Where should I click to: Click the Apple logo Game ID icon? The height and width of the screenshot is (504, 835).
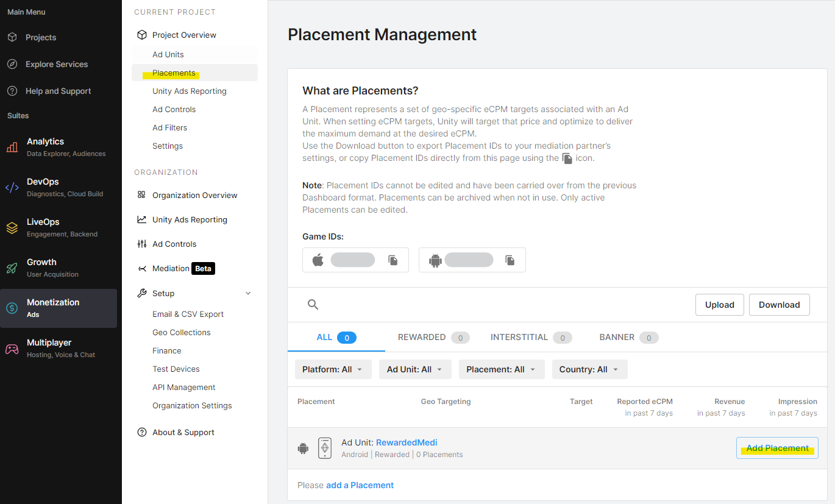click(x=318, y=260)
